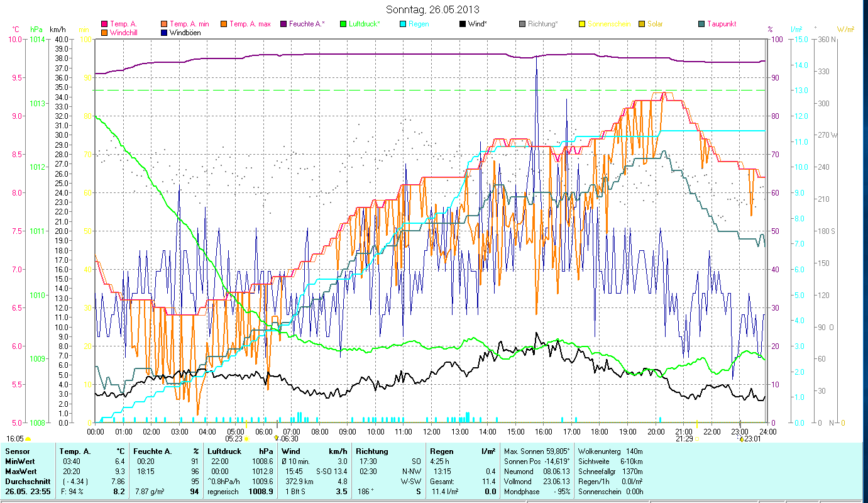The width and height of the screenshot is (868, 503).
Task: Click the dark blue Windböen legend swatch
Action: (x=165, y=33)
